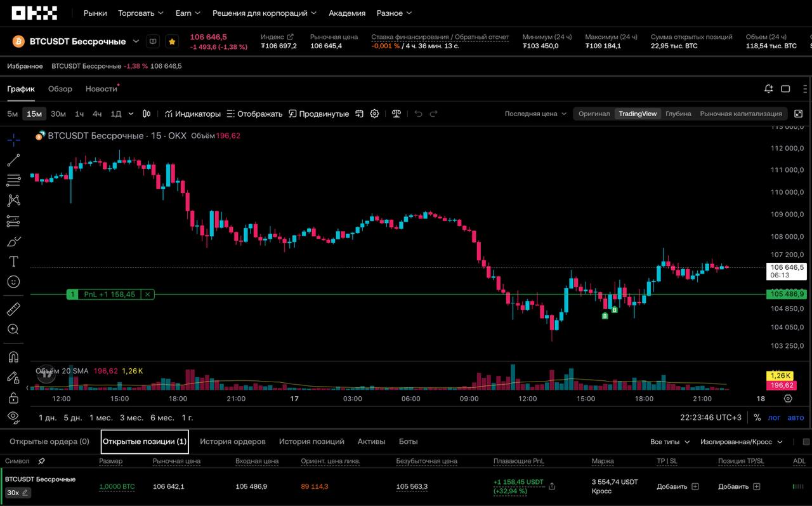The height and width of the screenshot is (506, 812).
Task: Expand the BTCUSDT Бессрочные pair selector
Action: coord(136,41)
